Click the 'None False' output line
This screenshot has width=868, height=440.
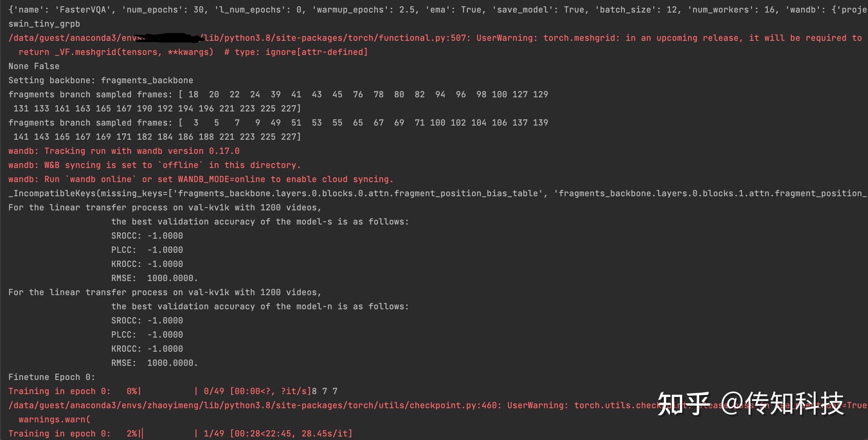tap(34, 66)
